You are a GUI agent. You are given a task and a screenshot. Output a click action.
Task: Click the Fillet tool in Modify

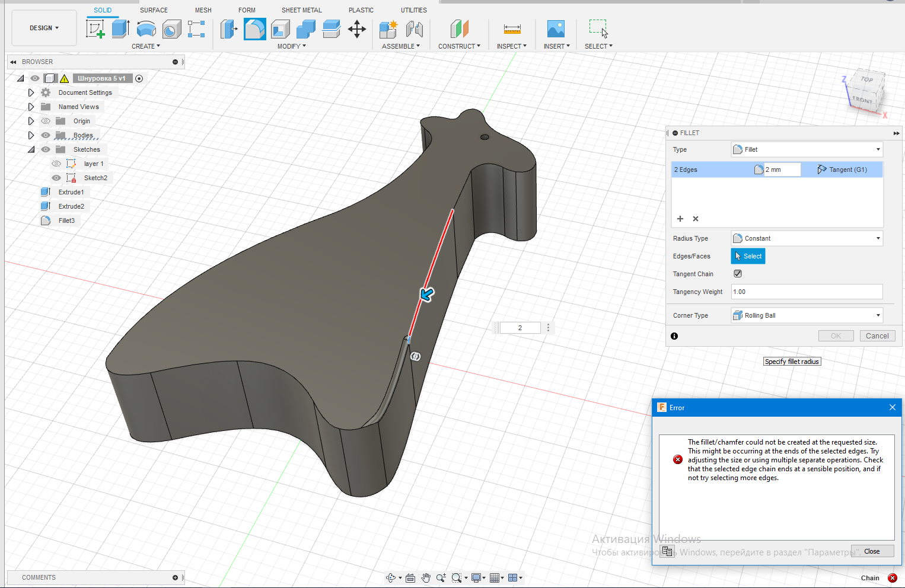coord(254,29)
